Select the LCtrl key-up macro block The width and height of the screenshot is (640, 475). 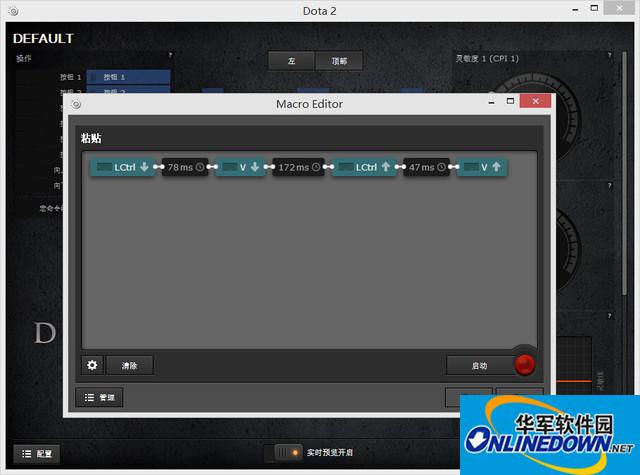click(364, 167)
